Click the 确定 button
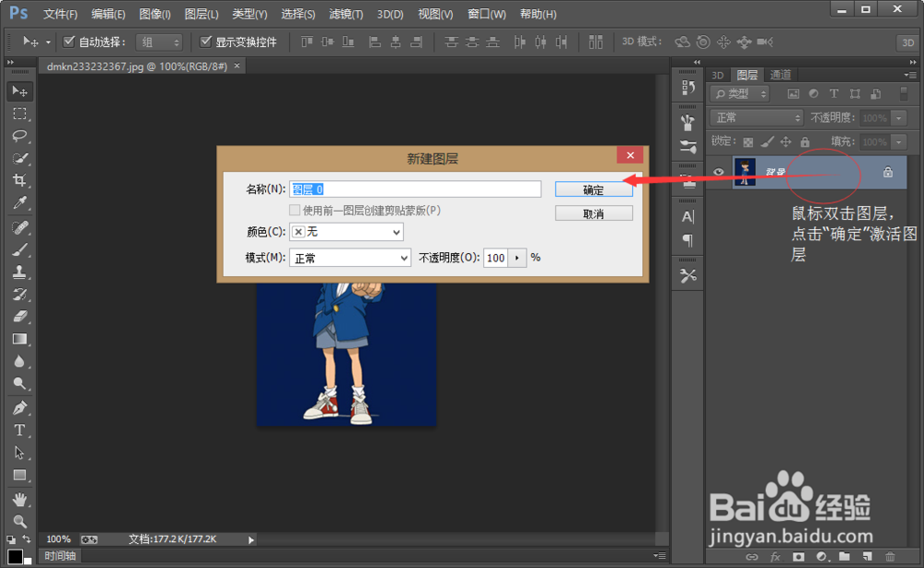 coord(594,189)
